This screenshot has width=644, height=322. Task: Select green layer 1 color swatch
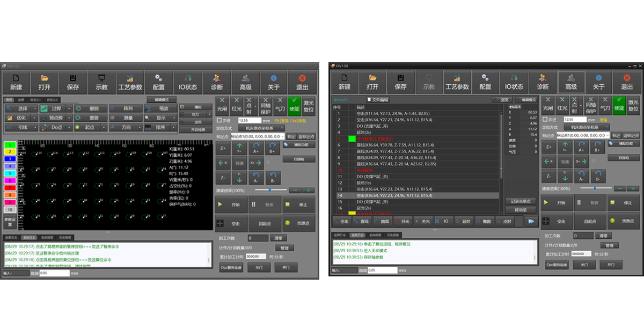pos(10,145)
